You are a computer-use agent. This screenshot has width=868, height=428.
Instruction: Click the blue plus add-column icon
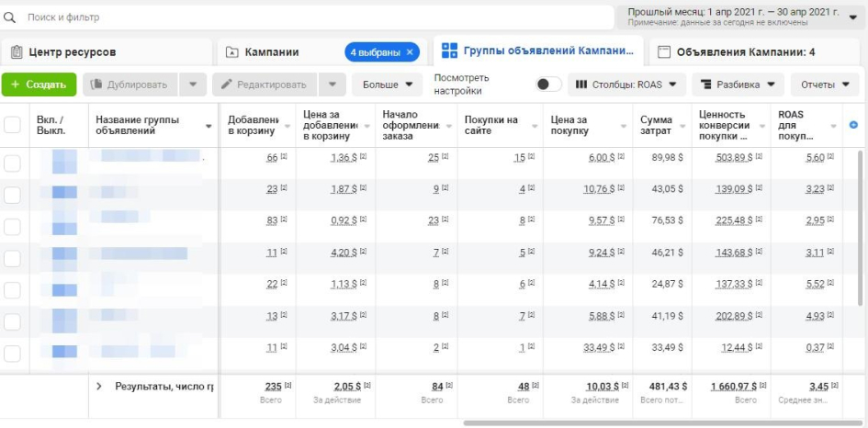pos(853,125)
